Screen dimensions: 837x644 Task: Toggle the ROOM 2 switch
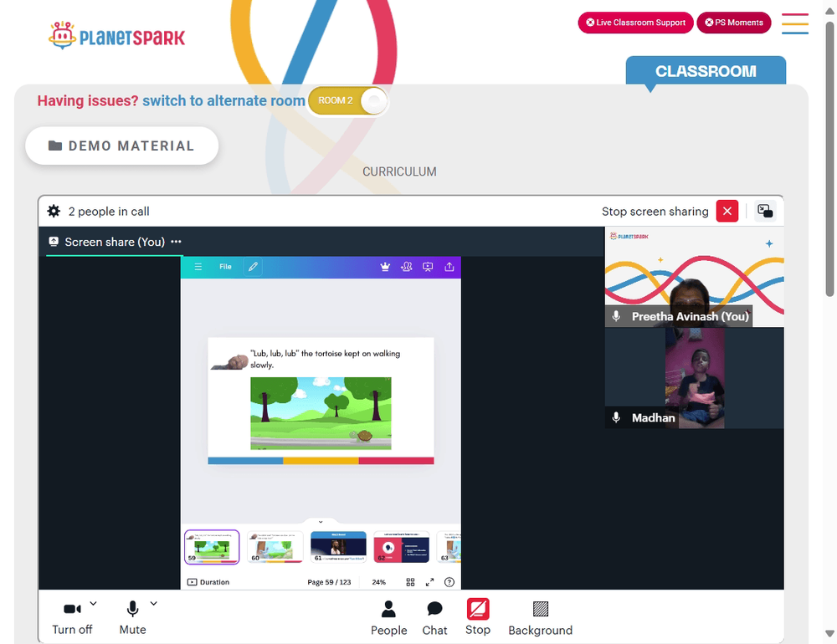tap(348, 100)
